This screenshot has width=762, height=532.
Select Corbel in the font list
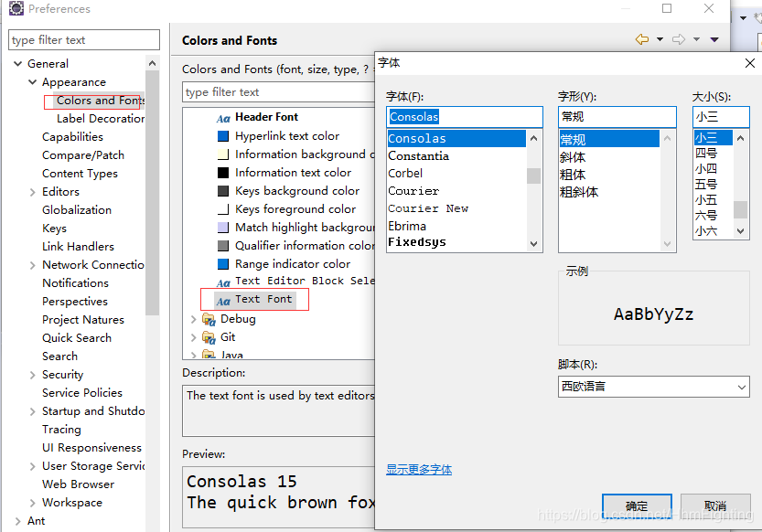405,174
